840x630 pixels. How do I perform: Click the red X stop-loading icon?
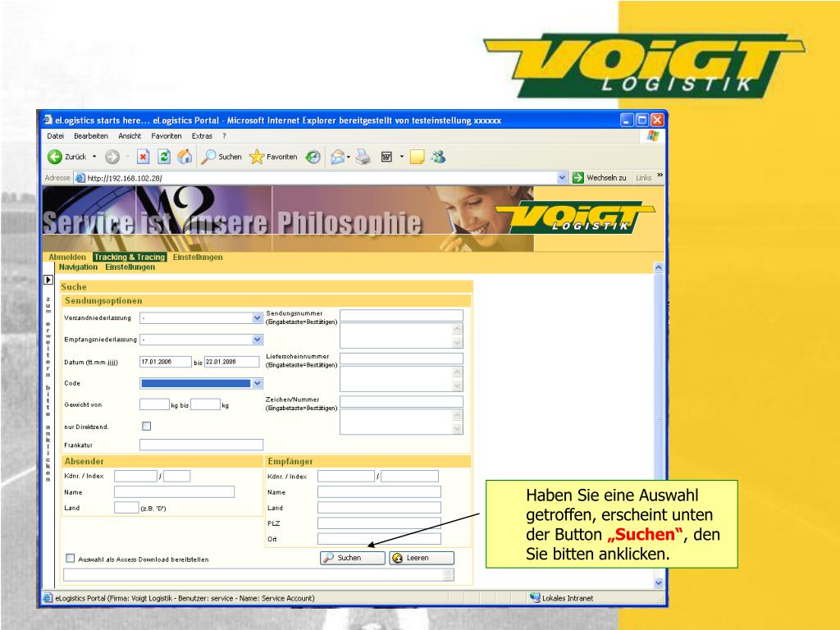(143, 157)
